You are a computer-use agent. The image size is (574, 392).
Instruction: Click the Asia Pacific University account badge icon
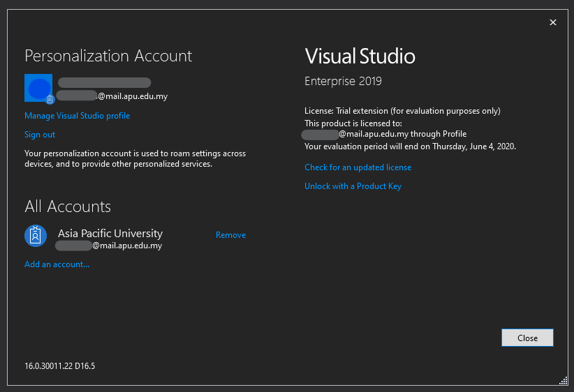tap(36, 236)
